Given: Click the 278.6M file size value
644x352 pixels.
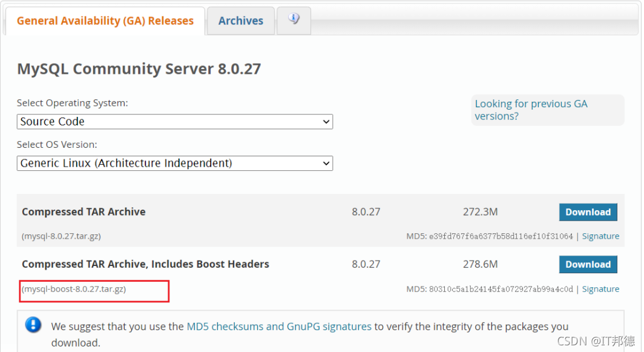Looking at the screenshot, I should coord(480,264).
